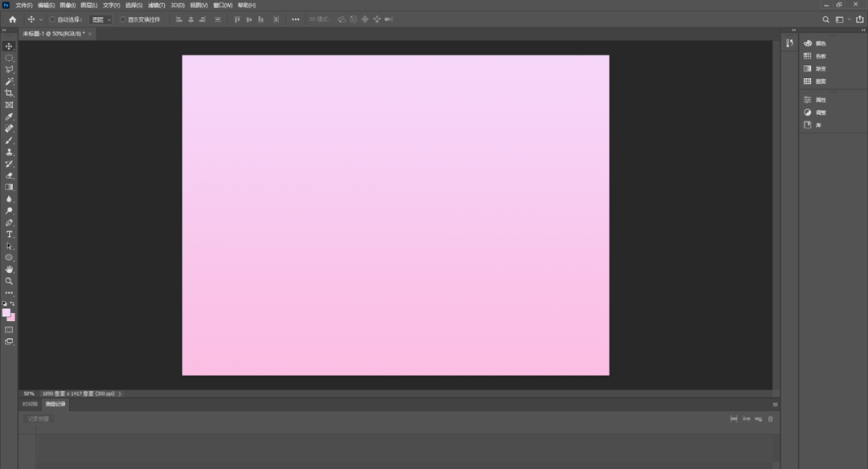Swap foreground and background colors
868x469 pixels.
(12, 304)
